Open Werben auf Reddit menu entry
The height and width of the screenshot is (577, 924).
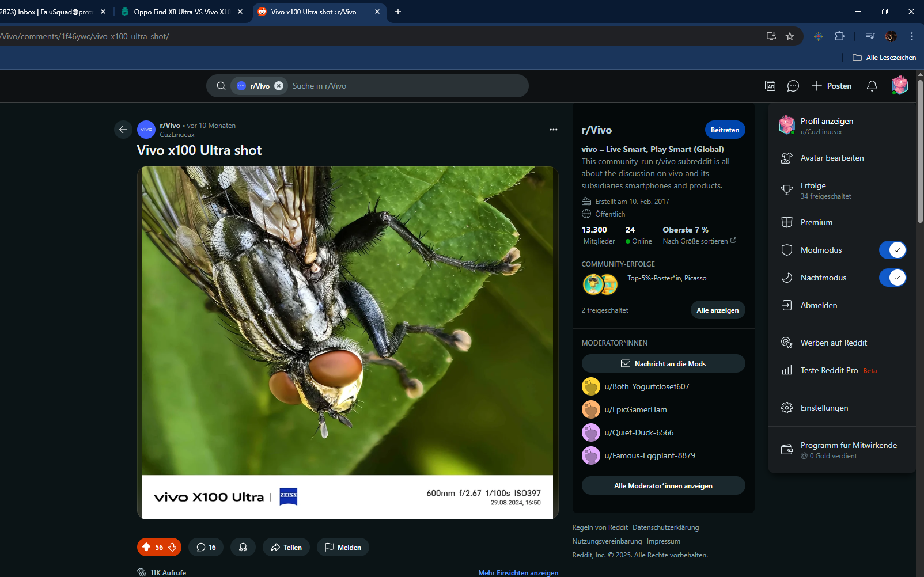point(842,343)
